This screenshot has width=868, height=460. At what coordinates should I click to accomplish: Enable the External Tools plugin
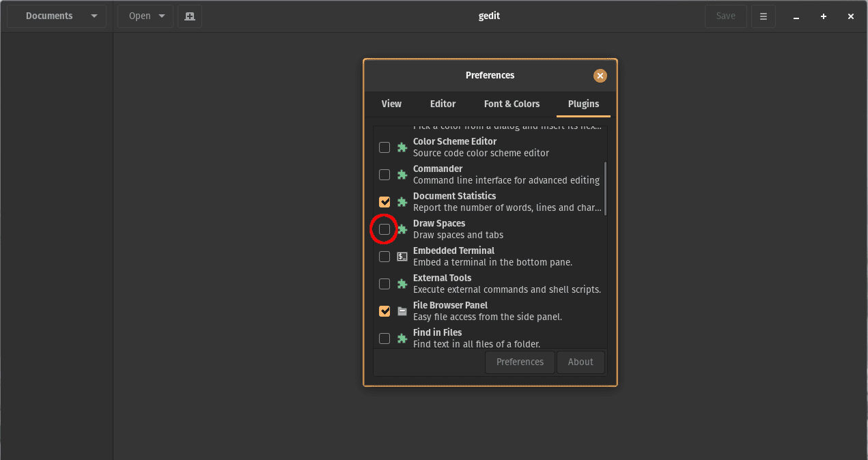384,284
